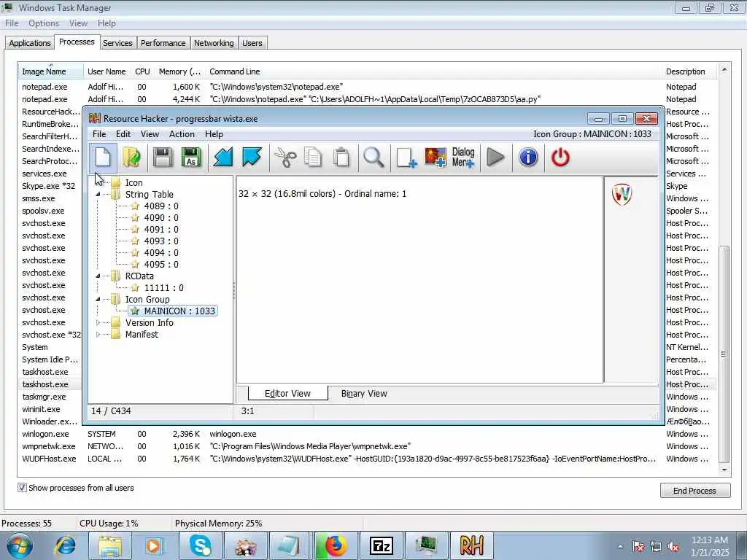Uncheck Show processes from all users
747x560 pixels.
click(22, 488)
